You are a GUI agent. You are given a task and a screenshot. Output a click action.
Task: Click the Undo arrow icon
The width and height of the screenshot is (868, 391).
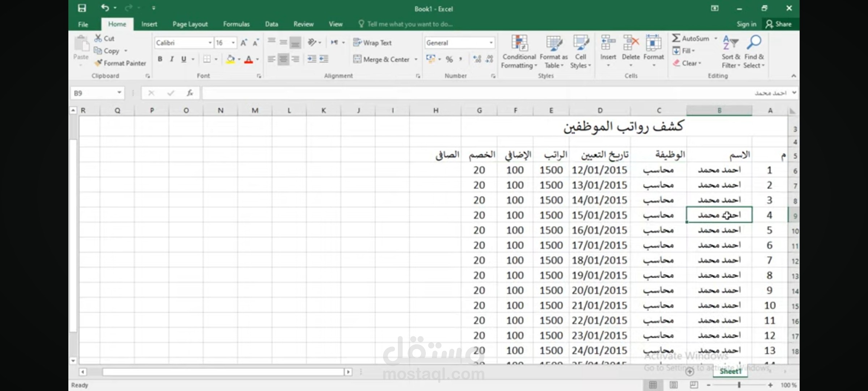coord(105,8)
